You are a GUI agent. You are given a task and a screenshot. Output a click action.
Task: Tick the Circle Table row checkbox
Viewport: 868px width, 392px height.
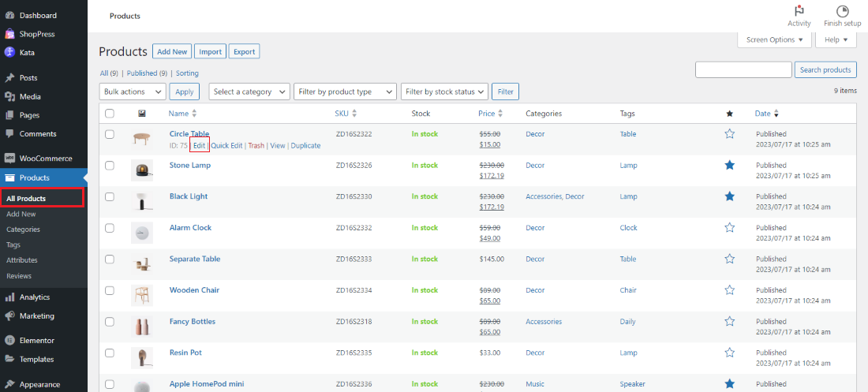(x=110, y=134)
